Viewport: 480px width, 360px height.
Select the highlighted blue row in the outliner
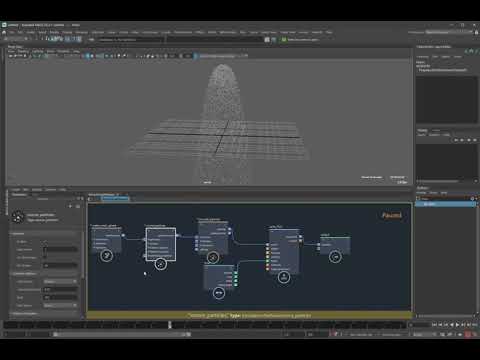pyautogui.click(x=445, y=204)
